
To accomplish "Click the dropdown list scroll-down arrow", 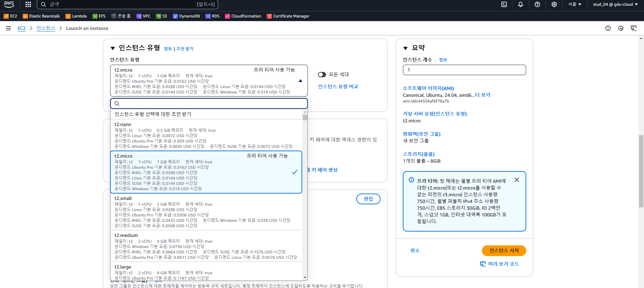I will tap(305, 278).
